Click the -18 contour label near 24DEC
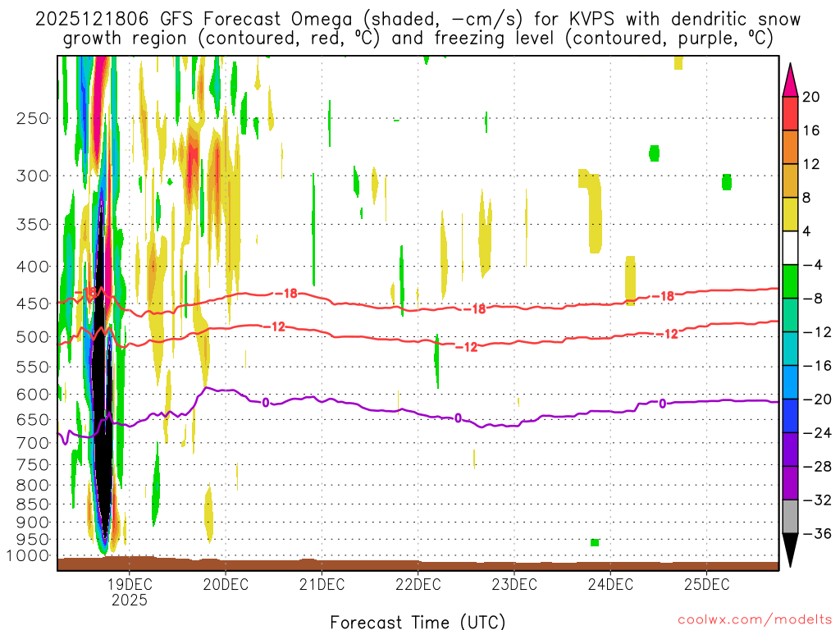This screenshot has height=630, width=840. click(662, 296)
